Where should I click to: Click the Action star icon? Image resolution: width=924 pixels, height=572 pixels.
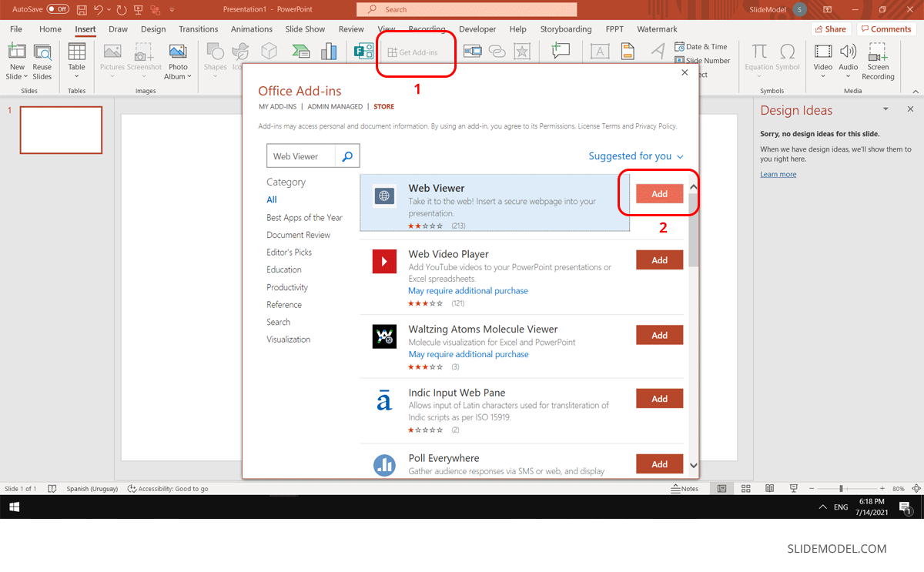point(522,52)
